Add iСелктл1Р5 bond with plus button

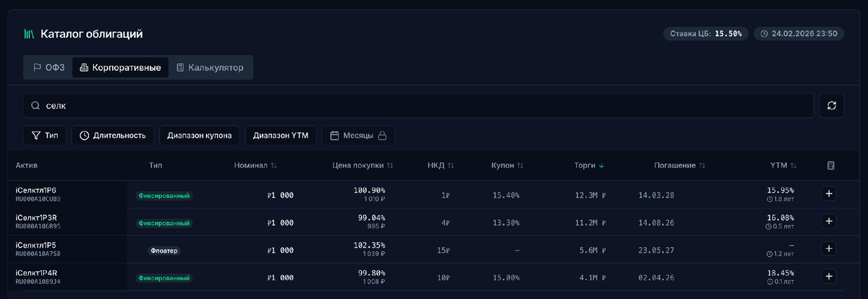pos(829,249)
